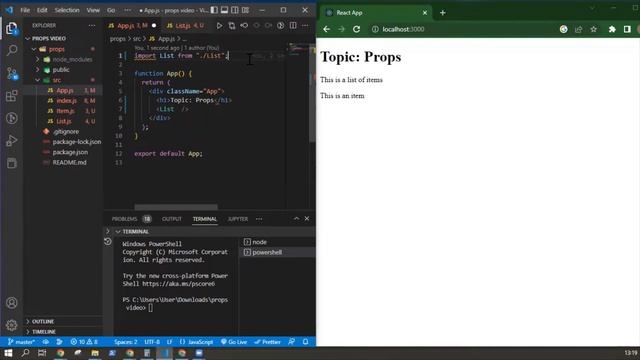Bookmark the page with the star icon

pos(593,29)
